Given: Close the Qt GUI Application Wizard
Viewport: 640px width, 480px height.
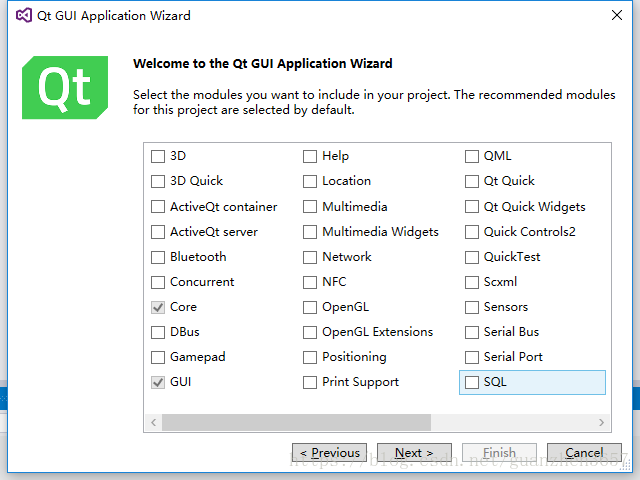Looking at the screenshot, I should click(x=617, y=15).
